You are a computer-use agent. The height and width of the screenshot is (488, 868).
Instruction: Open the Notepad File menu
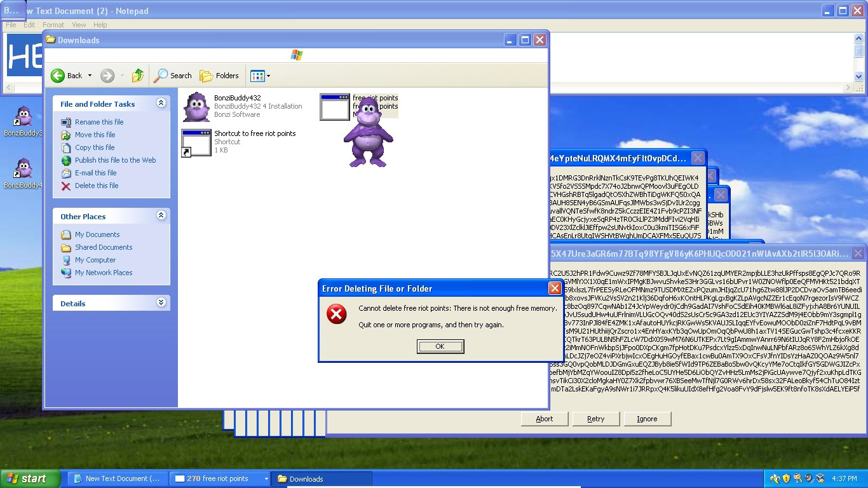coord(11,25)
